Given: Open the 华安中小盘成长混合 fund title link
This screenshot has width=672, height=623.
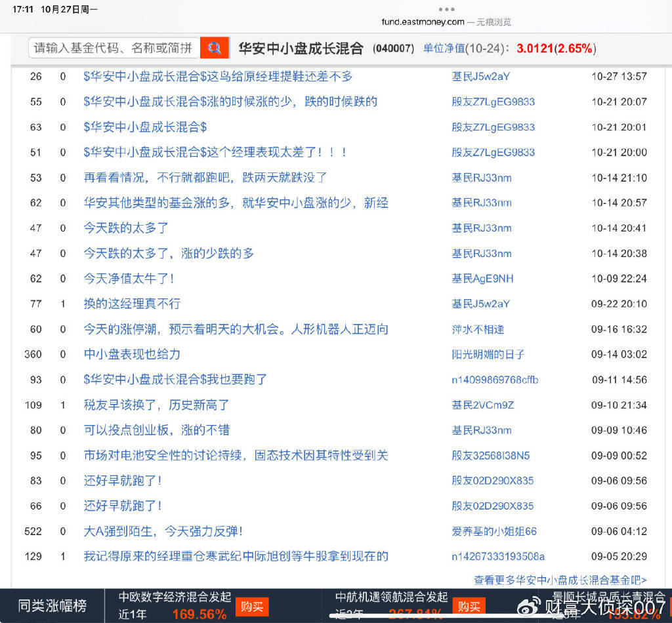Looking at the screenshot, I should coord(301,48).
